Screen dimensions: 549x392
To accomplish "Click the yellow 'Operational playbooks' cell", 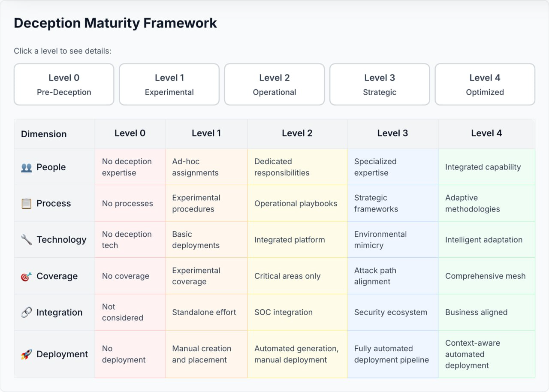I will [297, 203].
